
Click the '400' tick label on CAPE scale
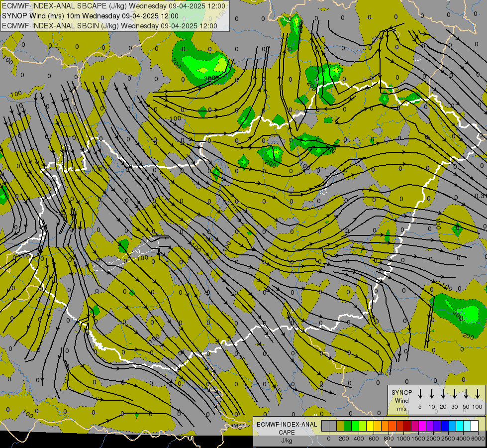359,439
